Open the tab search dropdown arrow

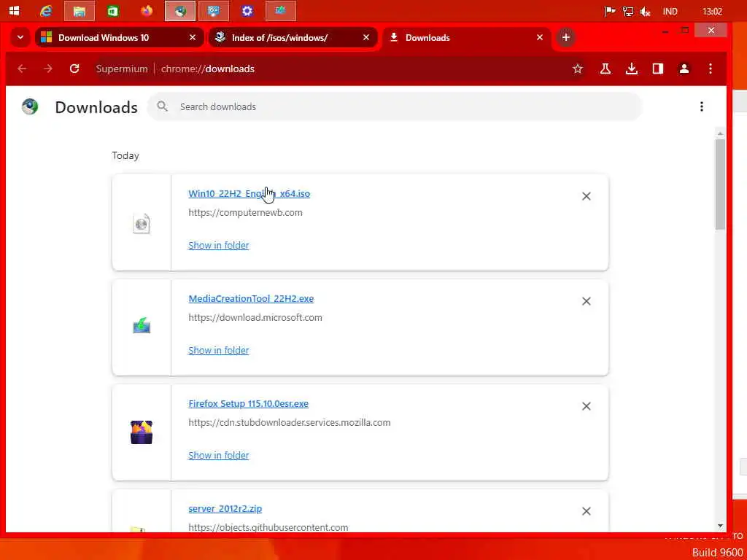coord(20,38)
